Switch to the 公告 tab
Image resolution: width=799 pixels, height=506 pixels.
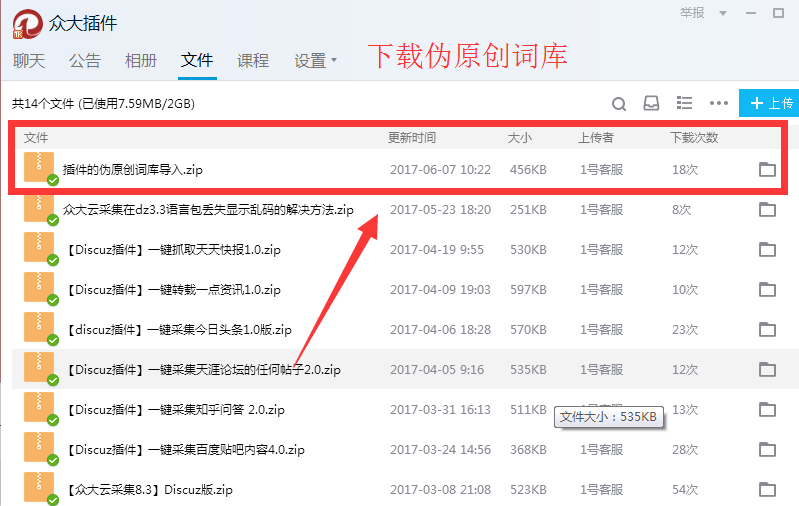85,61
